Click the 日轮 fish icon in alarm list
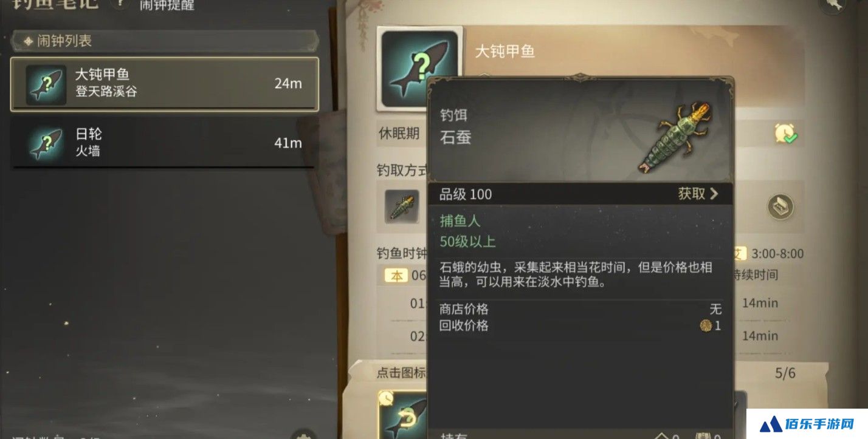This screenshot has width=868, height=439. click(x=46, y=143)
